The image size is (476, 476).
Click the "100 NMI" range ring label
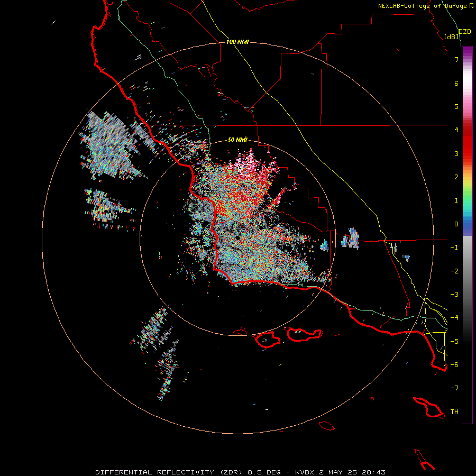pos(237,42)
